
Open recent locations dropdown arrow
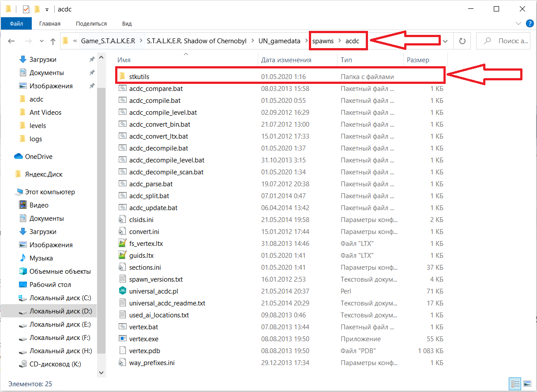(x=42, y=41)
